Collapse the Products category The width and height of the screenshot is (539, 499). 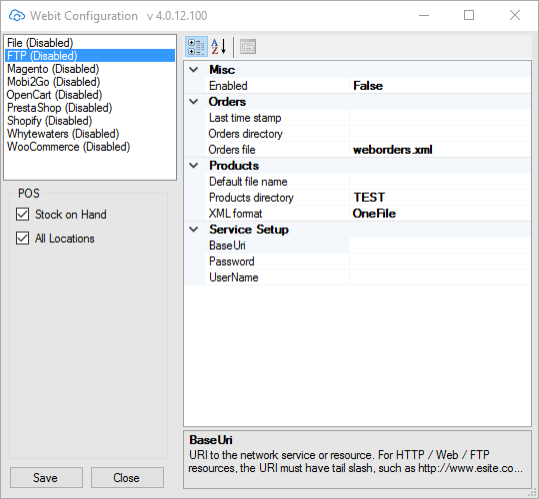click(x=194, y=166)
